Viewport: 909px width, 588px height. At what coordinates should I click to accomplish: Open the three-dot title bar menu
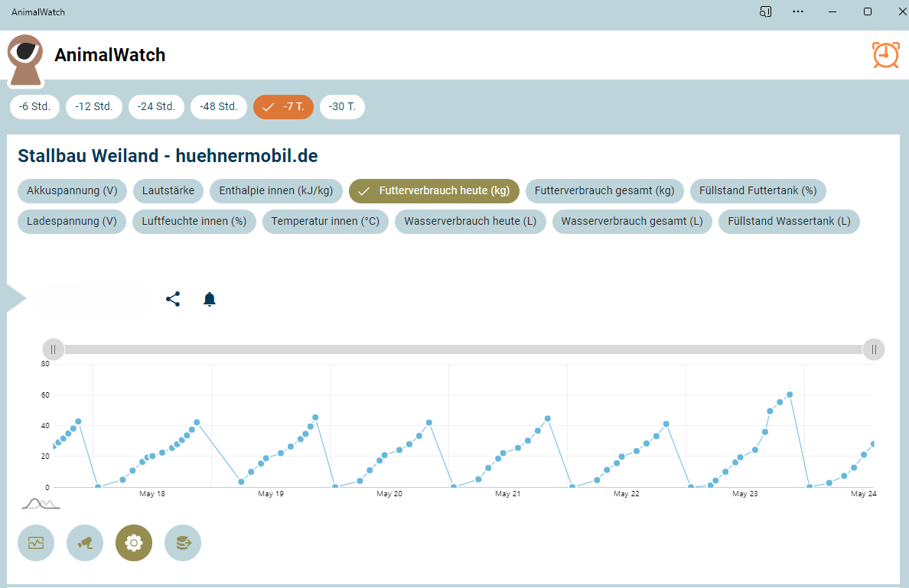click(x=798, y=11)
